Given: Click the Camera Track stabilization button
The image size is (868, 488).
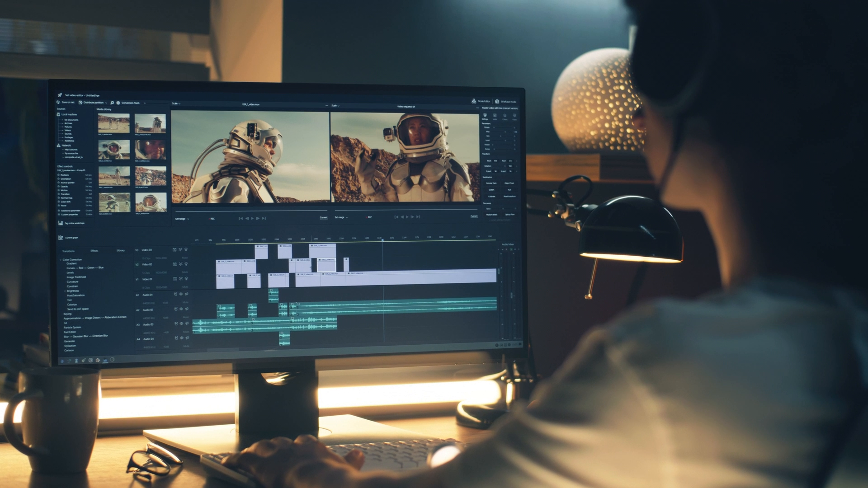Looking at the screenshot, I should click(491, 183).
